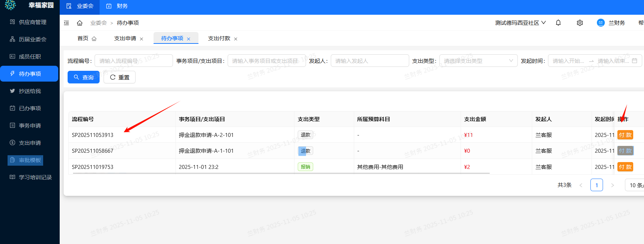Switch to the 支出付款 tab
Screen dimensions: 644x244
pyautogui.click(x=219, y=38)
